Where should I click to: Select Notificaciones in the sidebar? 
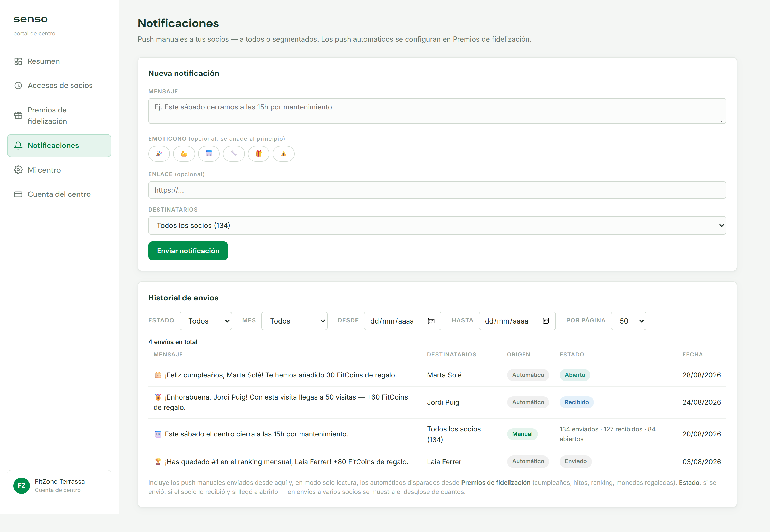coord(59,146)
